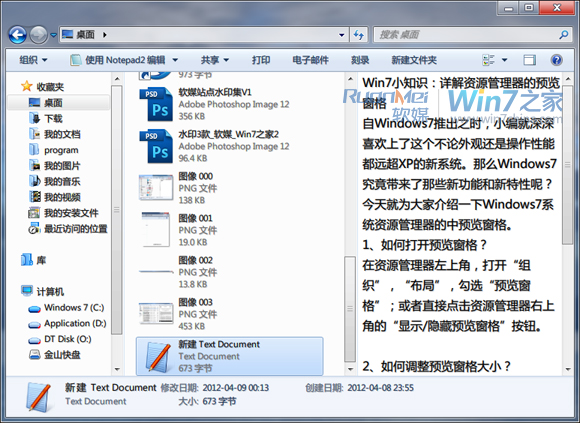Click preview pane scroll down arrow
580x423 pixels.
click(x=568, y=369)
